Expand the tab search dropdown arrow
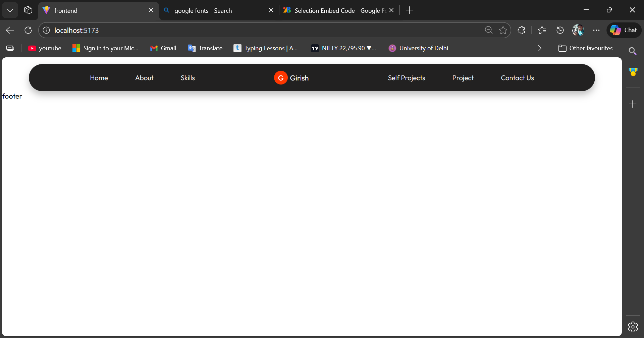 (x=10, y=10)
